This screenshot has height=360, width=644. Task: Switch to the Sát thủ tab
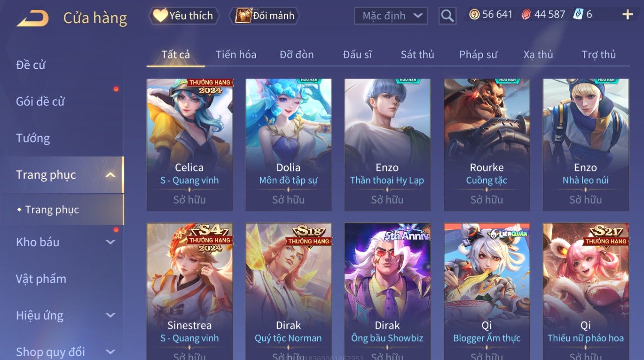[417, 54]
